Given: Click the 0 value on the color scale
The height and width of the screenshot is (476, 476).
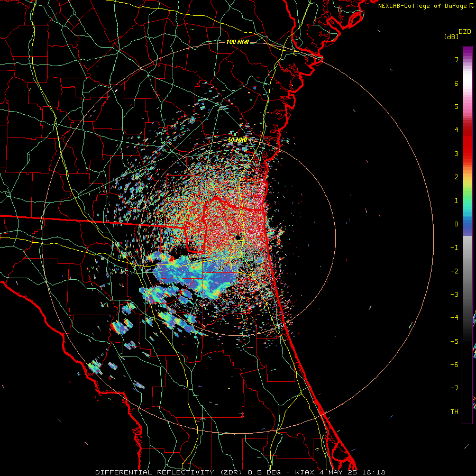Looking at the screenshot, I should [456, 224].
